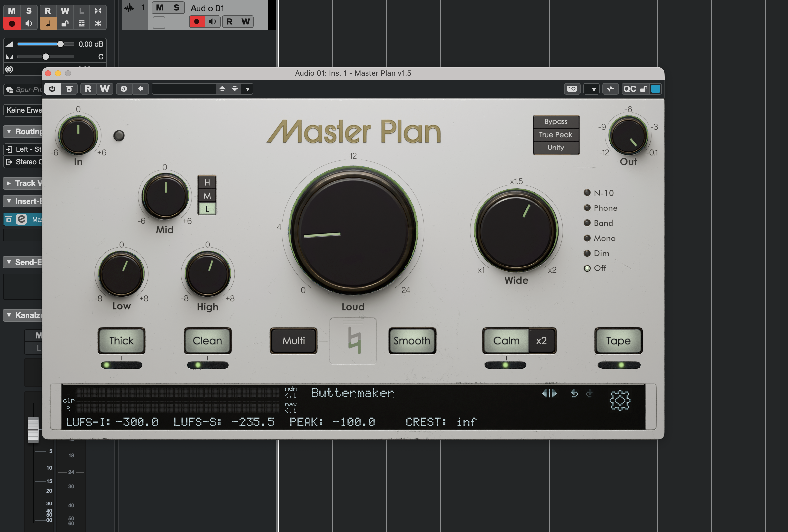This screenshot has width=788, height=532.
Task: Record-enable the Audio 01 track
Action: 197,21
